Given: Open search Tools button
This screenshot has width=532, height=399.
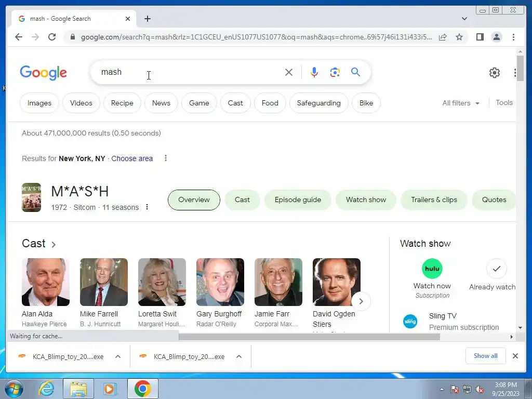Looking at the screenshot, I should pyautogui.click(x=504, y=102).
